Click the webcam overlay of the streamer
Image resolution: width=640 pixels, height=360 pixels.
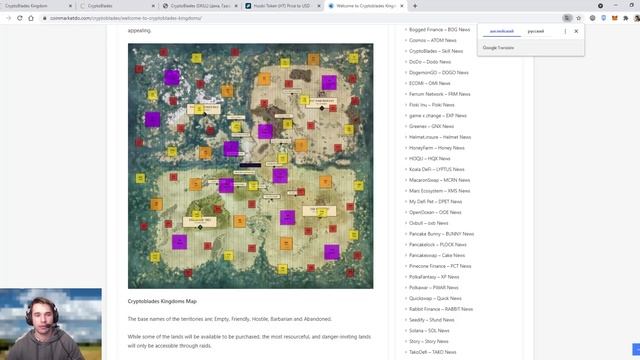click(51, 324)
